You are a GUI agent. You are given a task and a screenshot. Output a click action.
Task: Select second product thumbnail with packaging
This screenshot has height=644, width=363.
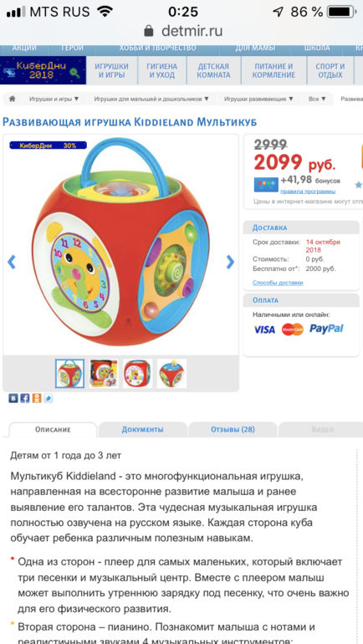coord(104,373)
